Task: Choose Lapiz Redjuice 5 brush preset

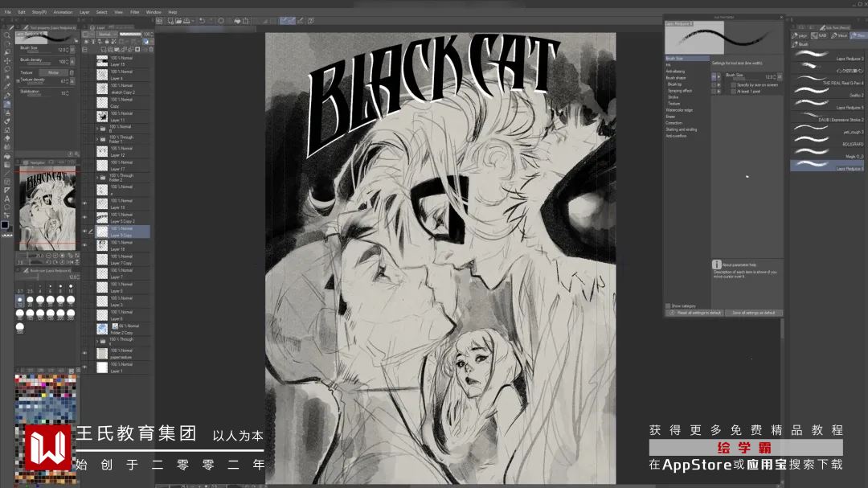Action: coord(827,104)
